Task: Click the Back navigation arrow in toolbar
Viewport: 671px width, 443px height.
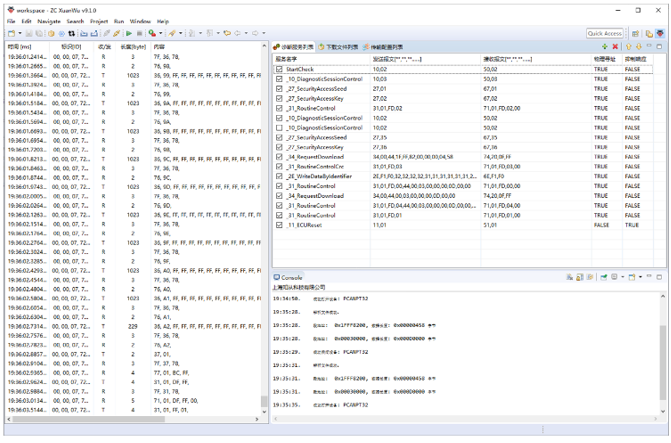Action: click(238, 33)
